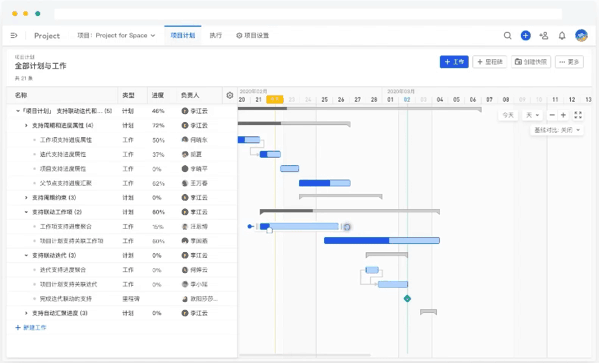Collapse the 支持联动工作项 (2) plan row
The image size is (599, 363).
(x=26, y=212)
